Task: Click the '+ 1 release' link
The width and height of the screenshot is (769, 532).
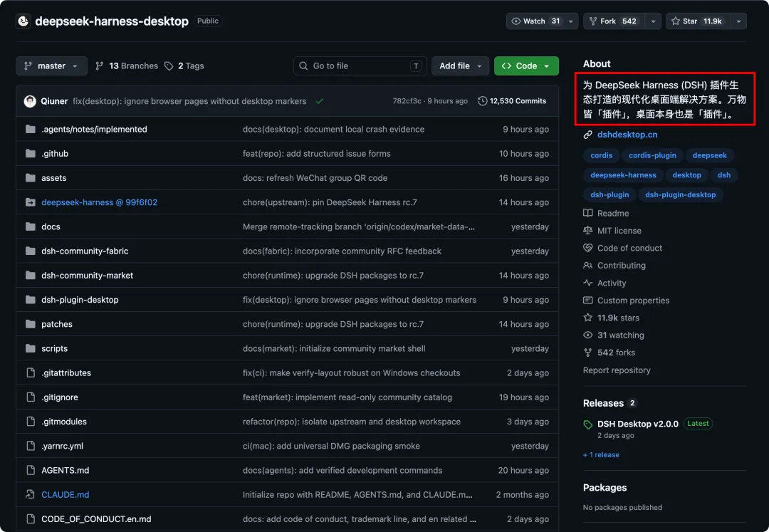Action: (x=601, y=454)
